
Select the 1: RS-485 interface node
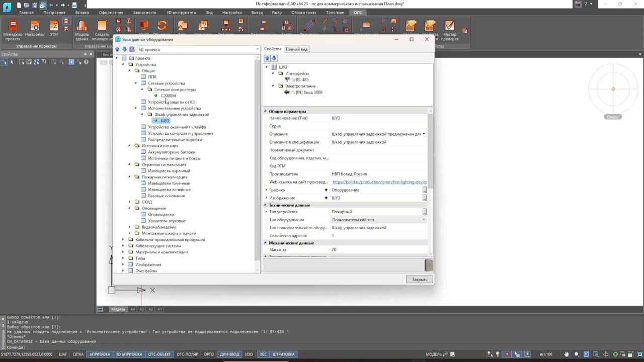pyautogui.click(x=300, y=79)
